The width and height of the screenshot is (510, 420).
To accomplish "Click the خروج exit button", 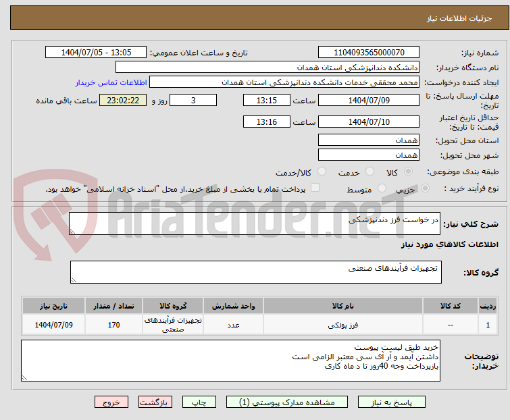I will coord(111,402).
